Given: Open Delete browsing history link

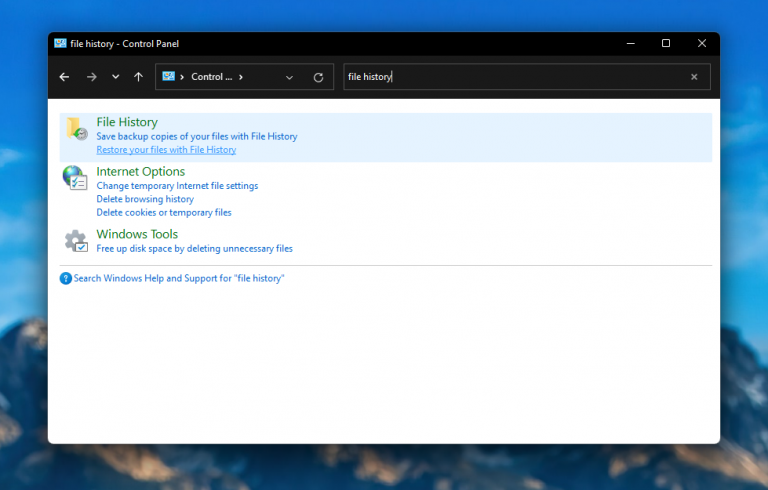Looking at the screenshot, I should 145,199.
